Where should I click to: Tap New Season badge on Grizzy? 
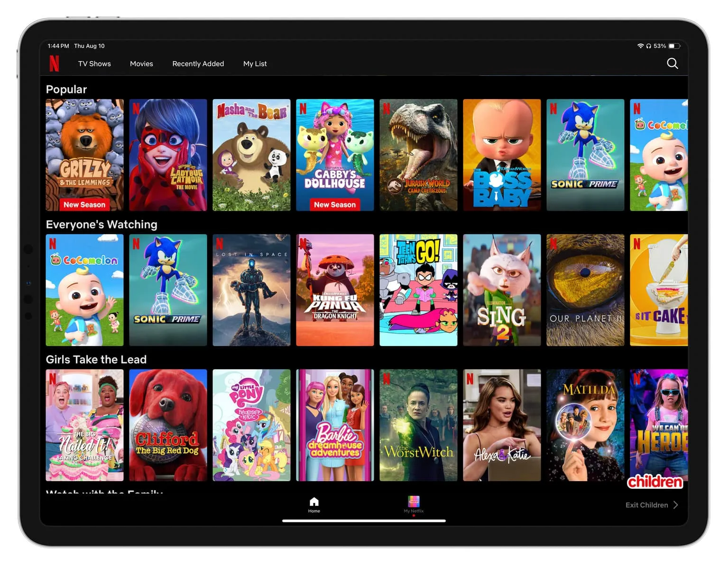point(84,205)
